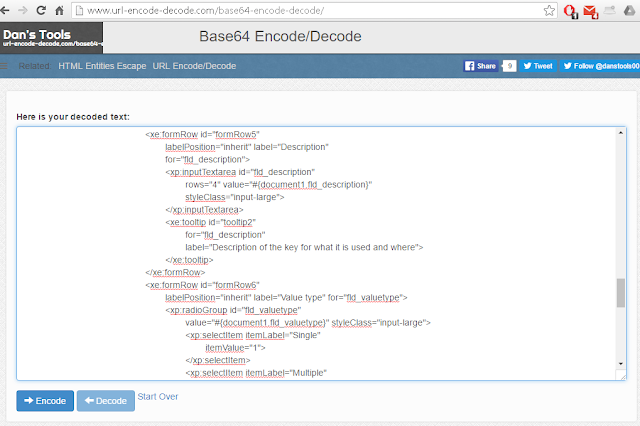Click the line '<xe:tooltip id="tooltip2"'

tap(211, 222)
